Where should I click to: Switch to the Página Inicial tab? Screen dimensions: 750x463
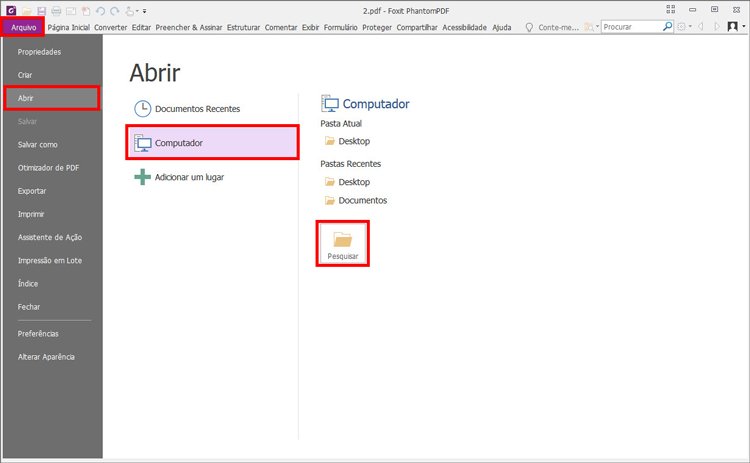[x=68, y=27]
